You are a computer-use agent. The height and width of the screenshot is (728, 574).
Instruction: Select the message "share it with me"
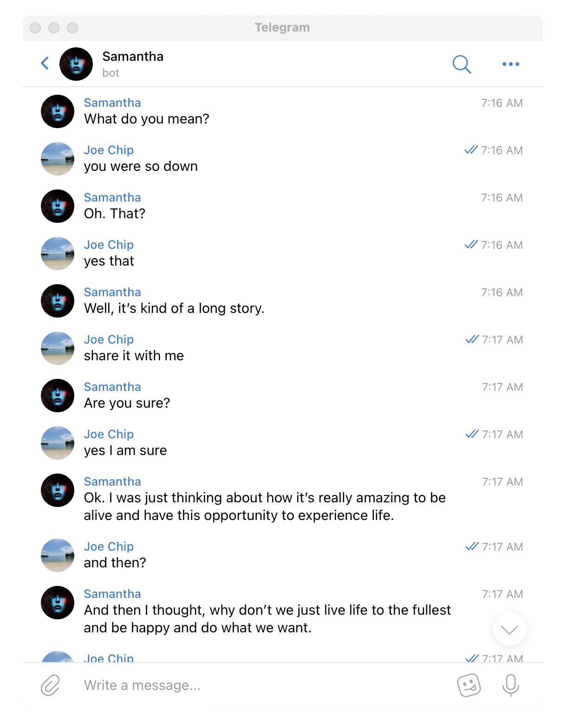point(134,356)
